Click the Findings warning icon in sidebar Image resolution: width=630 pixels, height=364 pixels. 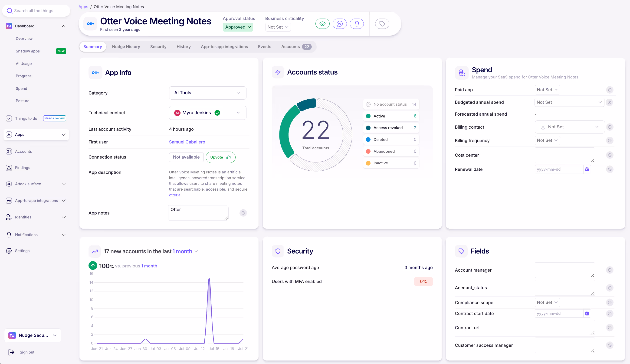click(9, 168)
